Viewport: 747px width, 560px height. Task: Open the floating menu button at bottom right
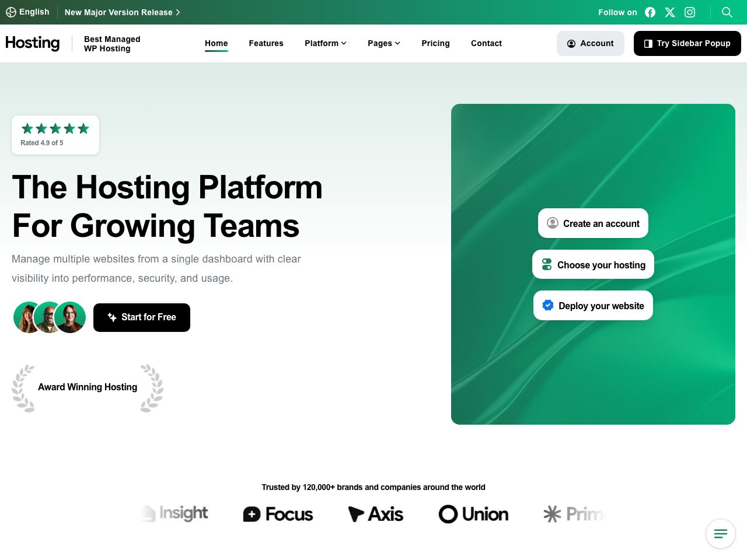(721, 534)
